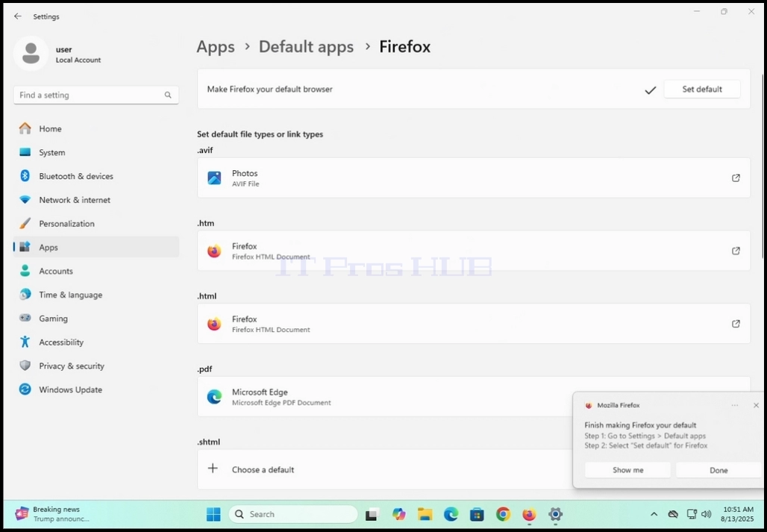The width and height of the screenshot is (767, 532).
Task: Open the user account avatar
Action: click(x=31, y=53)
